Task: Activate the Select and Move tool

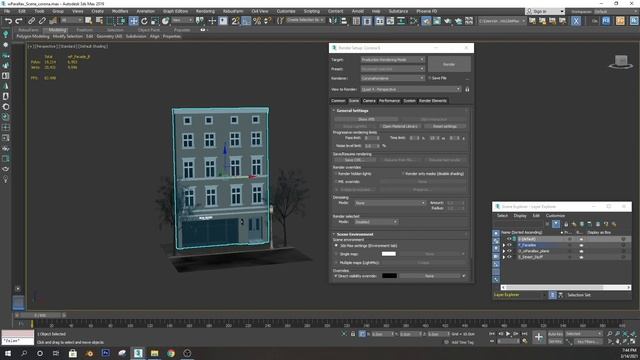Action: pyautogui.click(x=133, y=21)
